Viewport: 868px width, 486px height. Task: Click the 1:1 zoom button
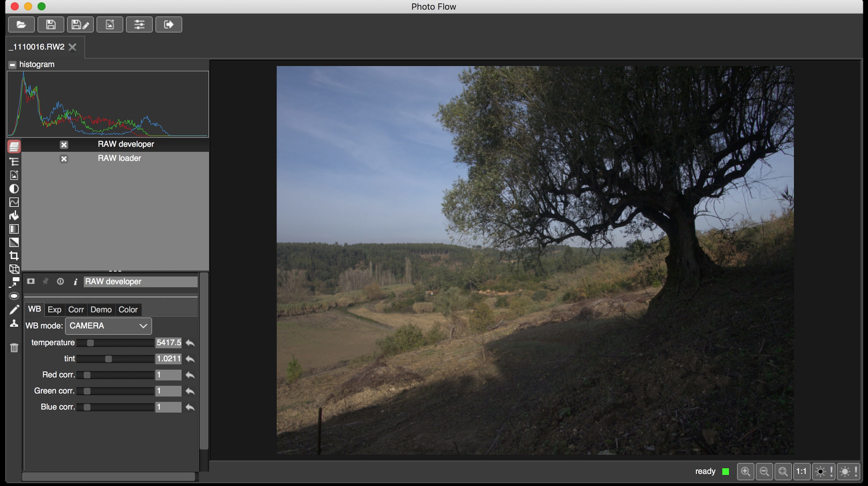click(x=801, y=471)
